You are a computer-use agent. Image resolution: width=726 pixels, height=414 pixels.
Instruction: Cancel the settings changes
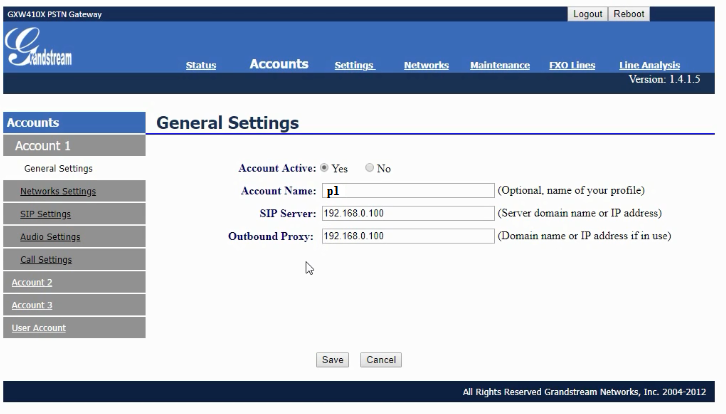[380, 360]
